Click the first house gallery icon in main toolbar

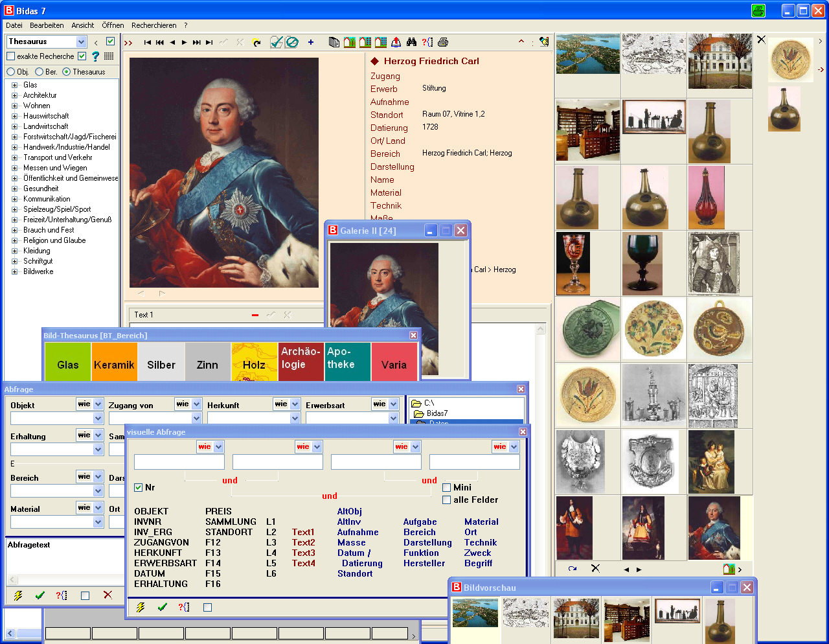(350, 42)
